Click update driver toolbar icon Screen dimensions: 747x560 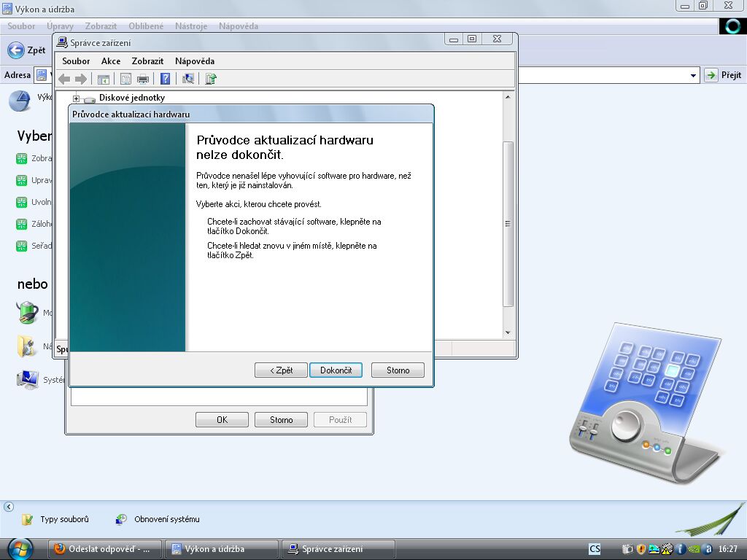(x=211, y=79)
